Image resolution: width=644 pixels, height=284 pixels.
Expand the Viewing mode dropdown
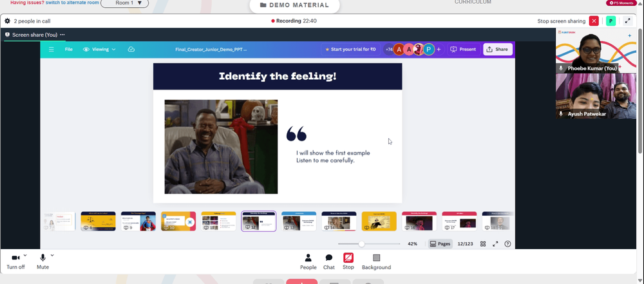click(x=99, y=50)
